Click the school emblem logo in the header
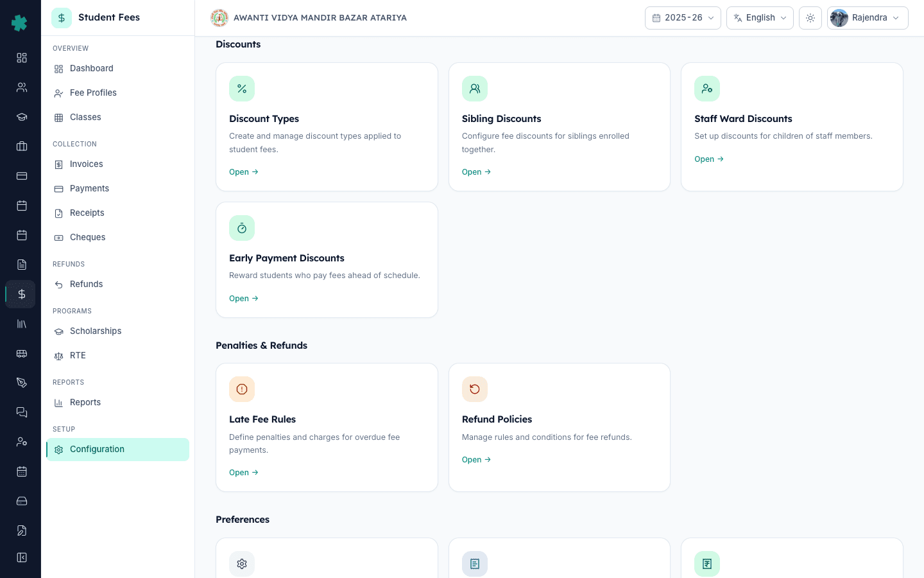This screenshot has height=578, width=924. pos(219,18)
